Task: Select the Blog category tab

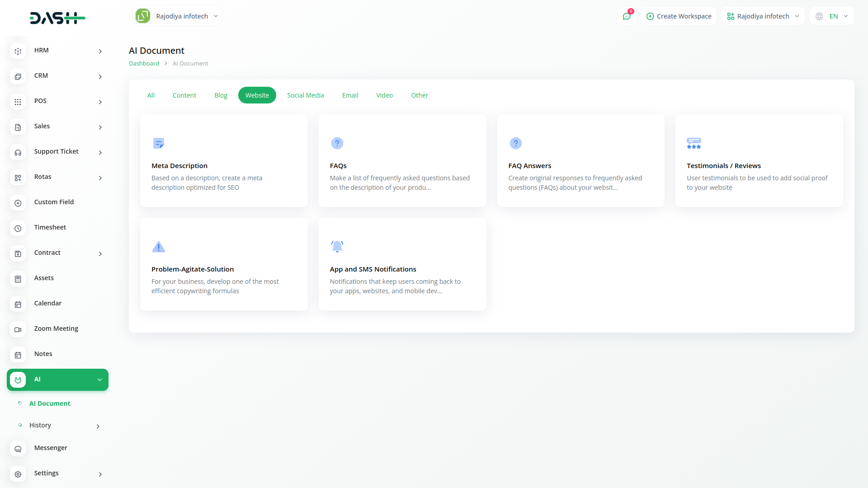Action: point(221,95)
